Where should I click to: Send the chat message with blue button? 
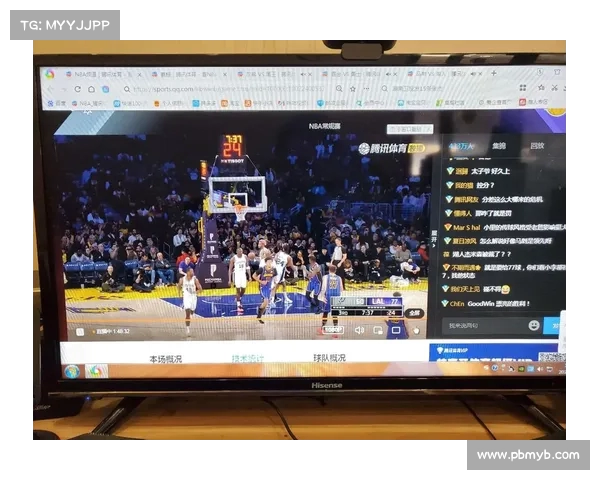pos(551,326)
